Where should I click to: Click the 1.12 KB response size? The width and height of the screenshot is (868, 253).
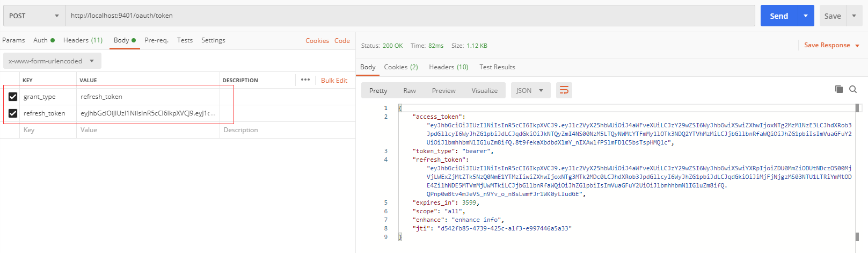pos(477,46)
